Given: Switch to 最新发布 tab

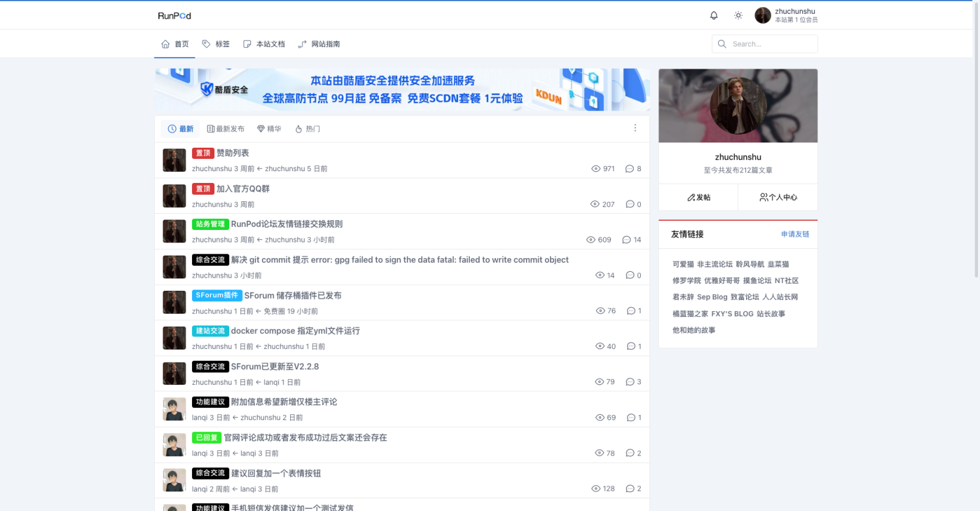Looking at the screenshot, I should tap(225, 129).
